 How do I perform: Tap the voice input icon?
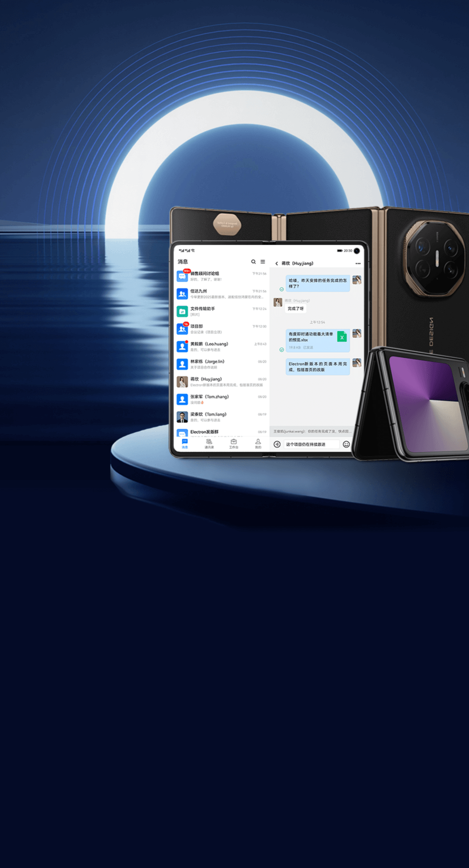pos(277,444)
